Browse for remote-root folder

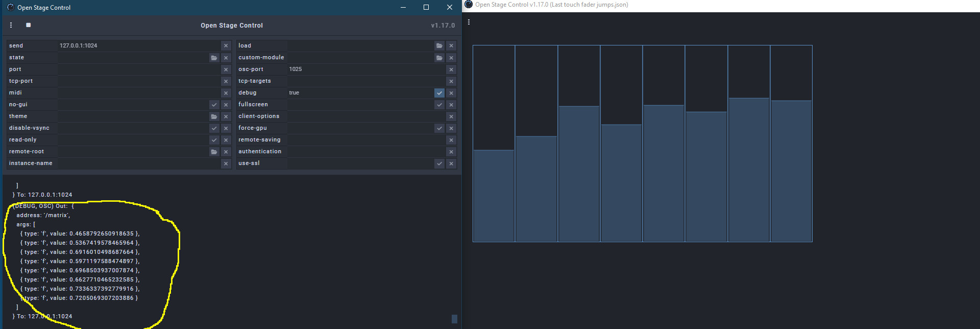[x=214, y=152]
